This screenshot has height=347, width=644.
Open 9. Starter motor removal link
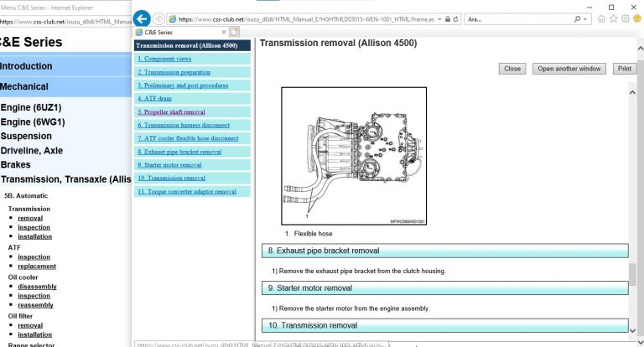click(169, 164)
